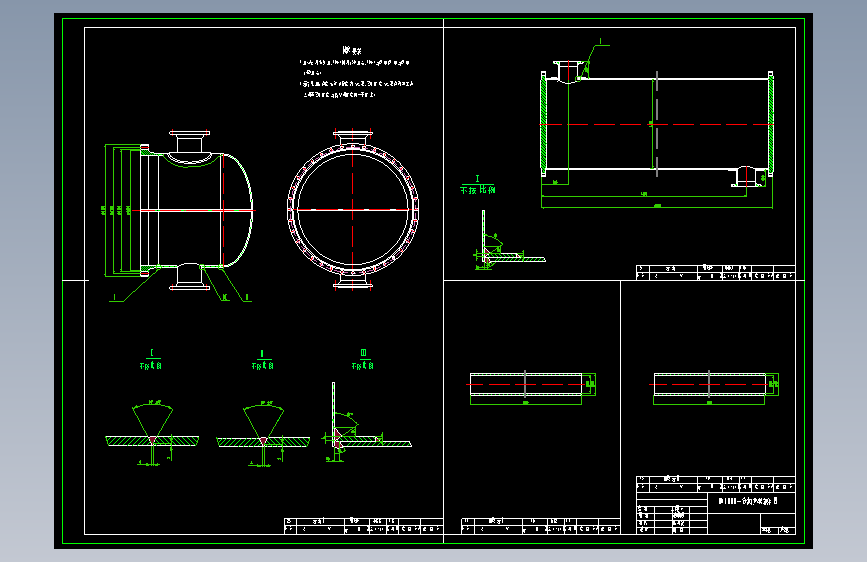Image resolution: width=867 pixels, height=562 pixels.
Task: Click leader label II below the channel head
Action: (x=247, y=298)
